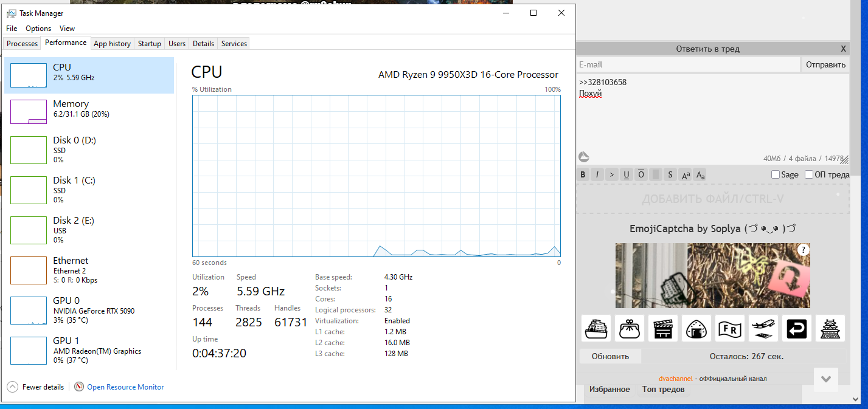Click the AMD Ryzen 9 9950X3D processor name
Screen dimensions: 868x409
pos(468,75)
